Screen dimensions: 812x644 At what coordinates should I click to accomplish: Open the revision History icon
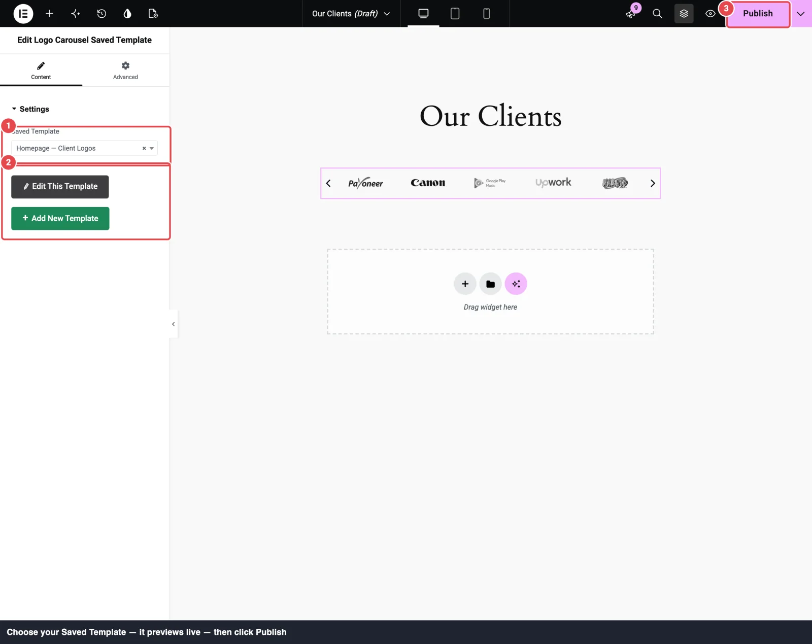click(101, 14)
